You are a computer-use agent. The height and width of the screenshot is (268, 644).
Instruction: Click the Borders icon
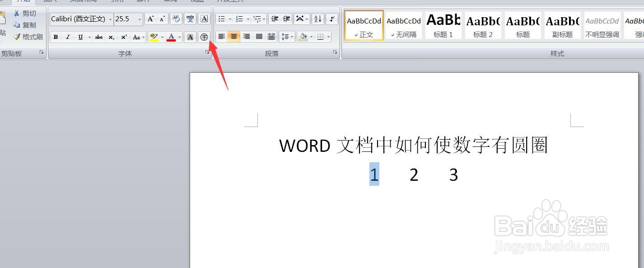[x=320, y=37]
